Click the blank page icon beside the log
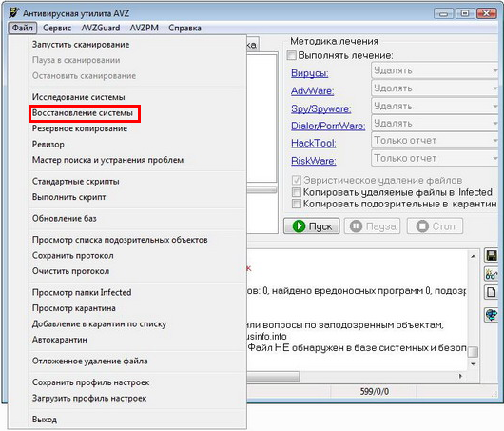 (x=491, y=292)
